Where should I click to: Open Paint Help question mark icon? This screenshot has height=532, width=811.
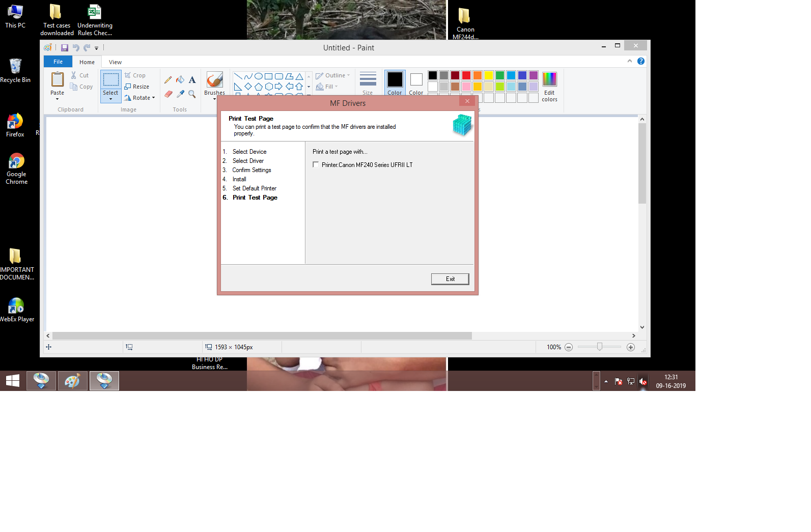[641, 61]
